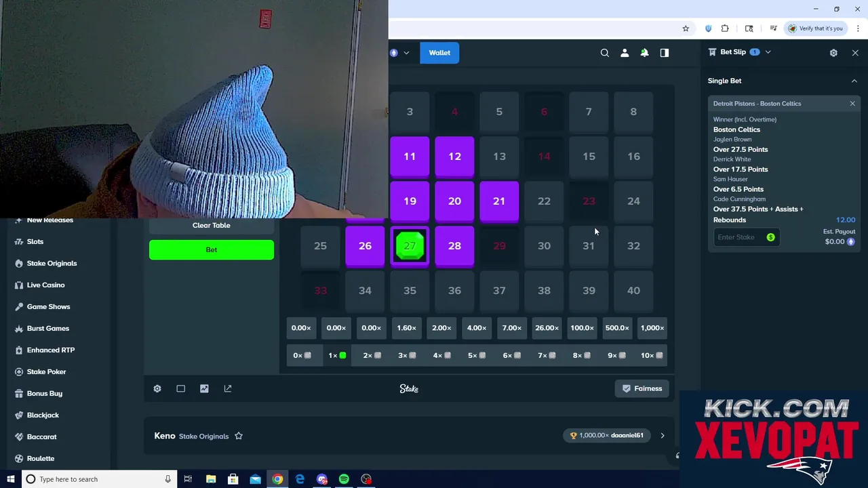Click the 1× hits indicator

(338, 355)
